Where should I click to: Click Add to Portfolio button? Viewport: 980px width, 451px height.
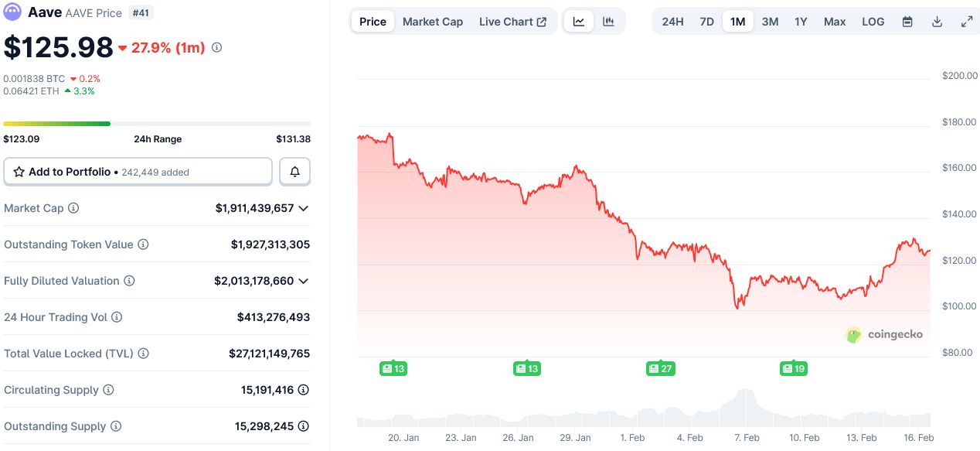[x=138, y=172]
